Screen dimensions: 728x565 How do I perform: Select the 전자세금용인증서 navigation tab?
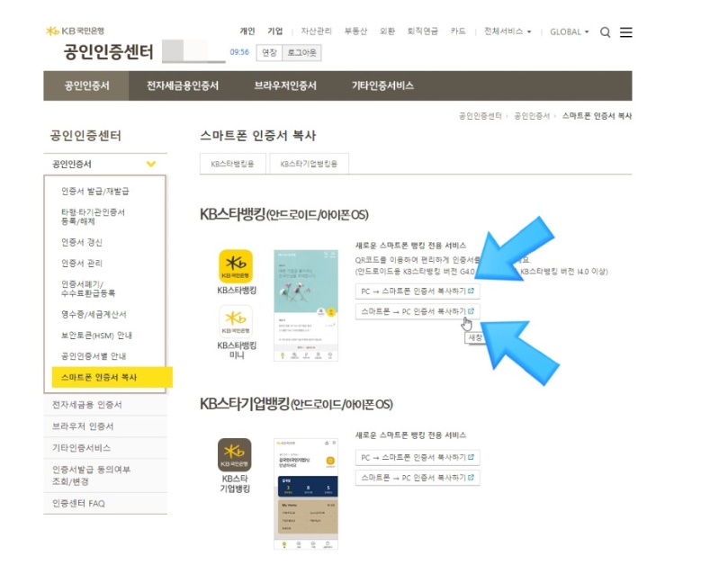[x=183, y=85]
